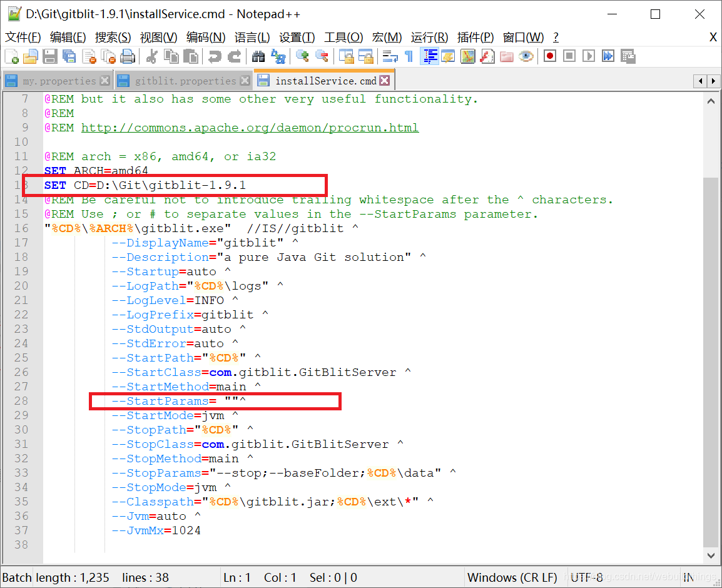Screen dimensions: 722x588
Task: Paste from the clipboard via the toolbar
Action: point(191,56)
